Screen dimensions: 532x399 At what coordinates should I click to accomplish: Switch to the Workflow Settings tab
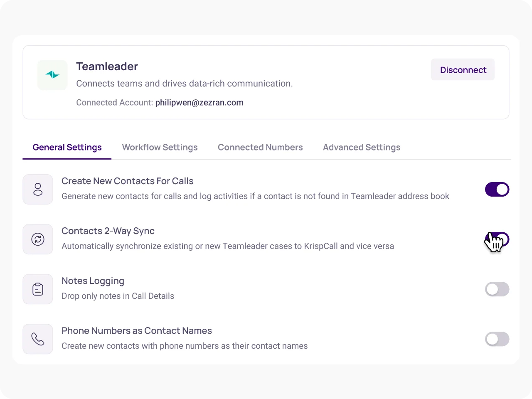(x=160, y=148)
